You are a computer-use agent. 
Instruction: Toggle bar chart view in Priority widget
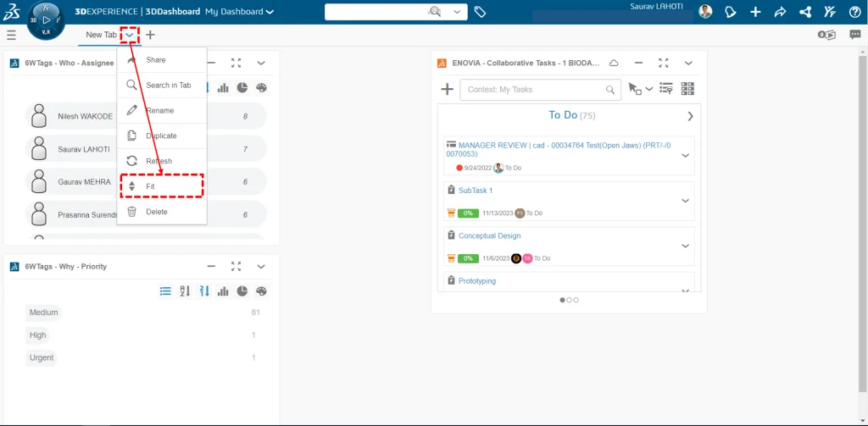tap(223, 291)
